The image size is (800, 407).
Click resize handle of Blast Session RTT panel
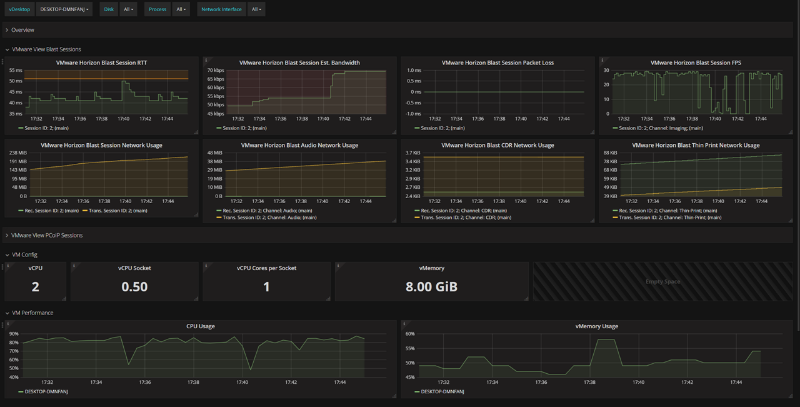[196, 132]
